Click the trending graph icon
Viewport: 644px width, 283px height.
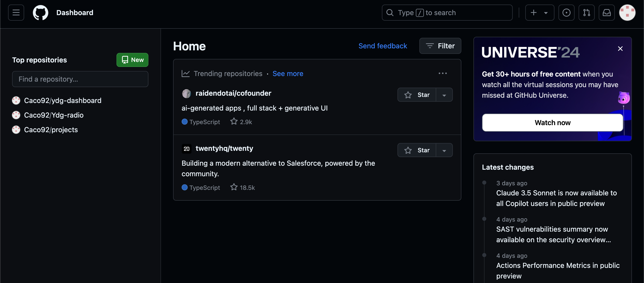click(186, 74)
